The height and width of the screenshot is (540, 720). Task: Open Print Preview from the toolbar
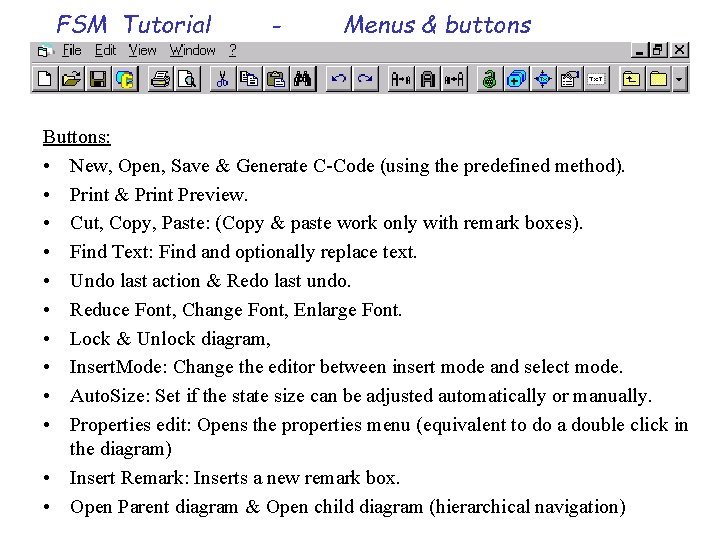point(187,79)
